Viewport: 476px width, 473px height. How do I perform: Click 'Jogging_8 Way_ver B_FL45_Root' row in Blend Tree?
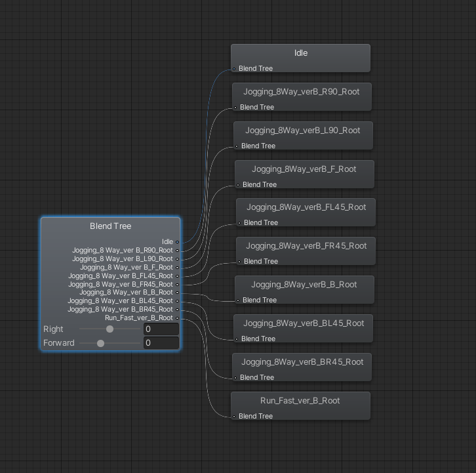[121, 276]
